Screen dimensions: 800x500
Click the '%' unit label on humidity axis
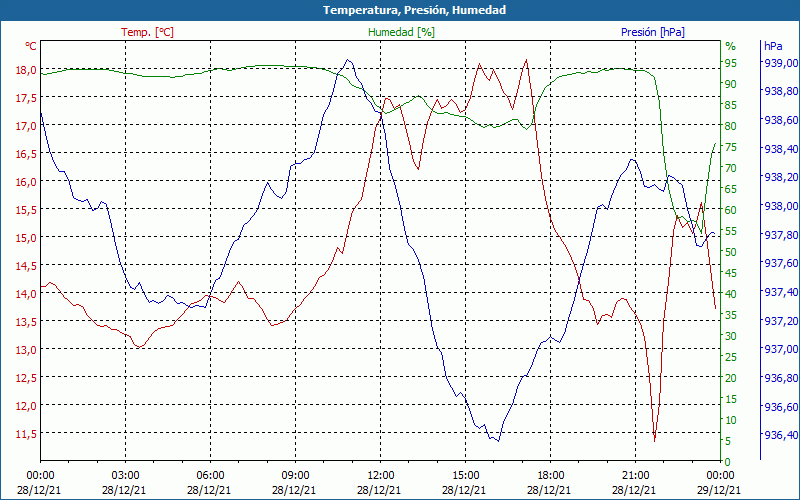click(x=731, y=46)
